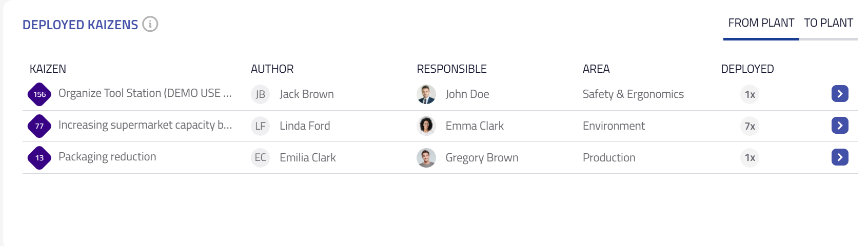The height and width of the screenshot is (246, 868).
Task: Click the purple 156 kaizen badge
Action: (40, 94)
